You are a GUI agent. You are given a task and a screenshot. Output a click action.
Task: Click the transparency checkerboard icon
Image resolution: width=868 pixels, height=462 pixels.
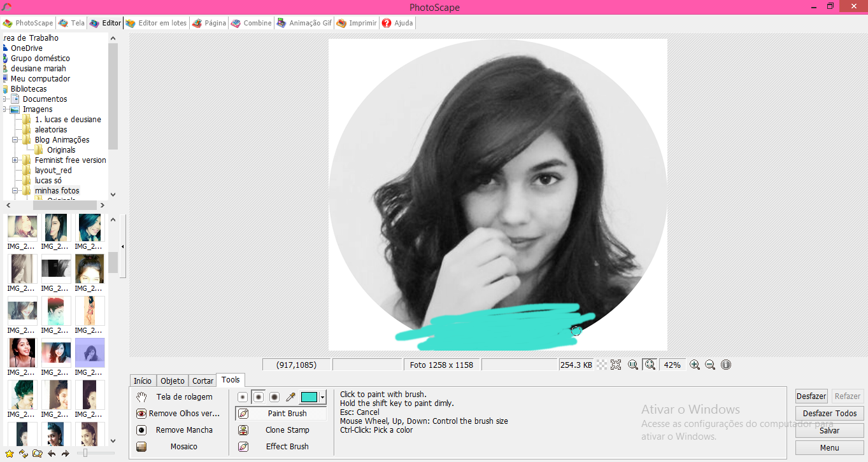coord(601,365)
